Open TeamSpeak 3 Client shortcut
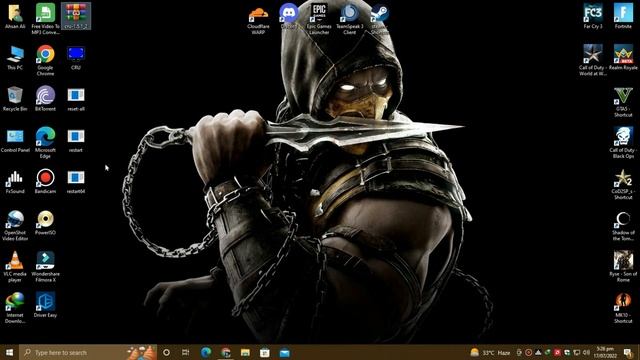 [x=350, y=19]
